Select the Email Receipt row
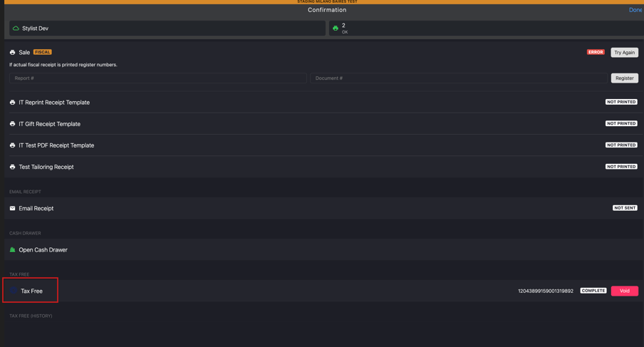The image size is (644, 347). (x=323, y=208)
